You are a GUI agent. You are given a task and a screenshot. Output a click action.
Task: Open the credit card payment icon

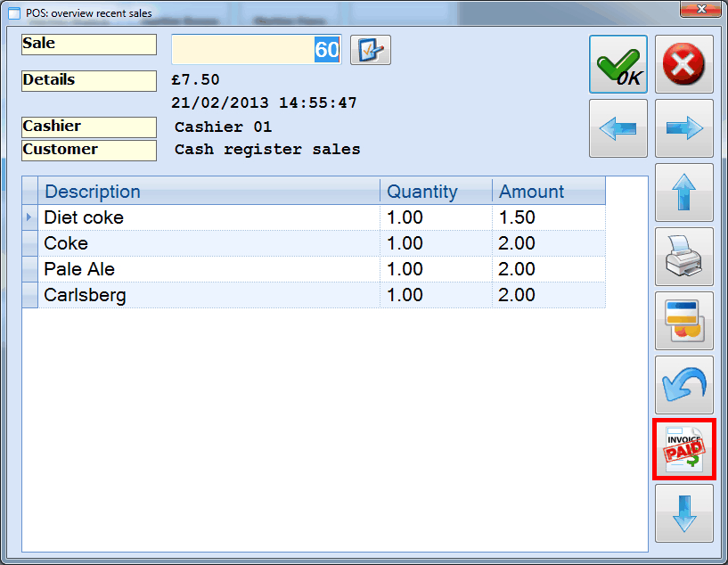click(x=683, y=321)
